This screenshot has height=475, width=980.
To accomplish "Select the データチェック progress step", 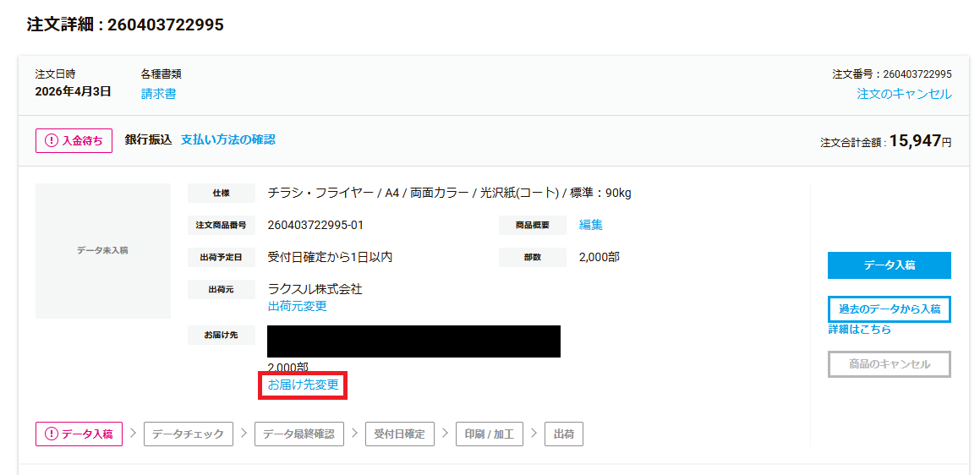I will [189, 434].
